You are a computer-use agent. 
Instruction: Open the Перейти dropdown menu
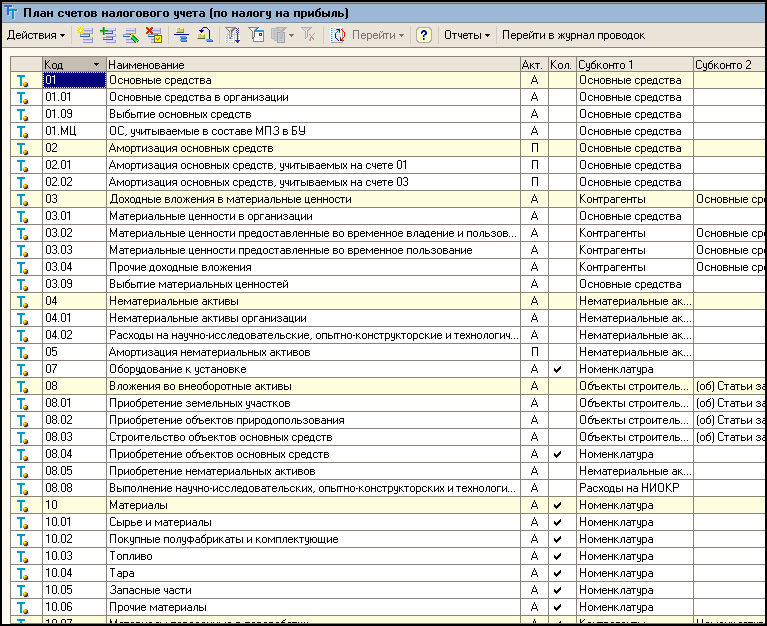(x=378, y=35)
